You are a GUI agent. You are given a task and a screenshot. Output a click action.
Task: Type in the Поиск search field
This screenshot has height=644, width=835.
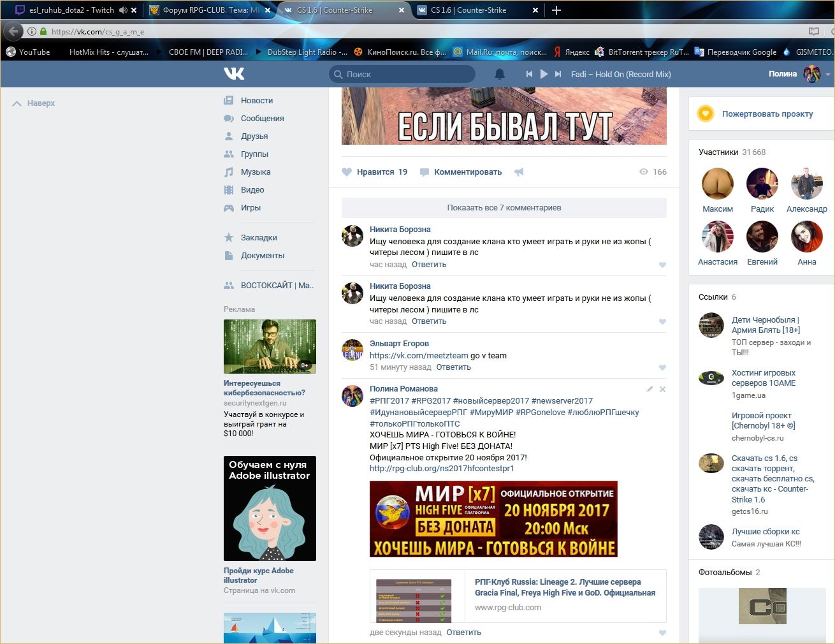pyautogui.click(x=408, y=75)
